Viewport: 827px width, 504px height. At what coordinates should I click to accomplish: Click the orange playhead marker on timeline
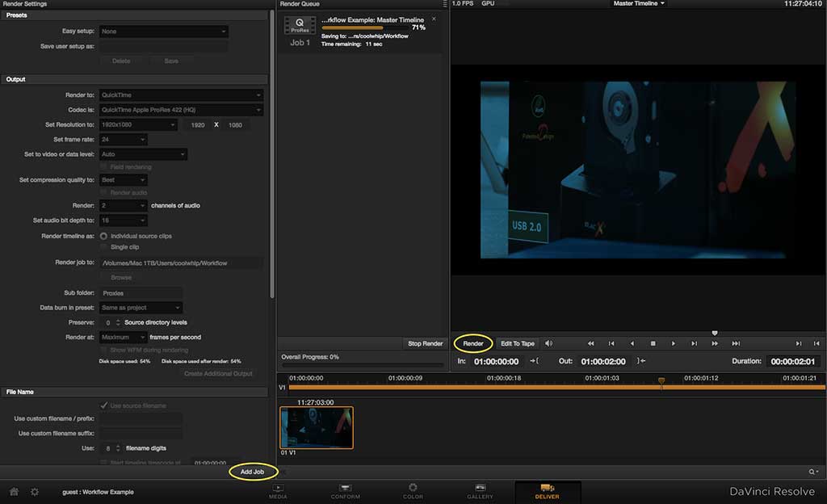661,381
